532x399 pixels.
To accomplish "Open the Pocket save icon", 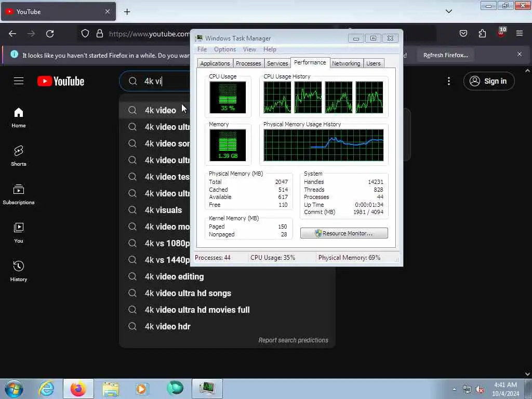I will point(463,33).
